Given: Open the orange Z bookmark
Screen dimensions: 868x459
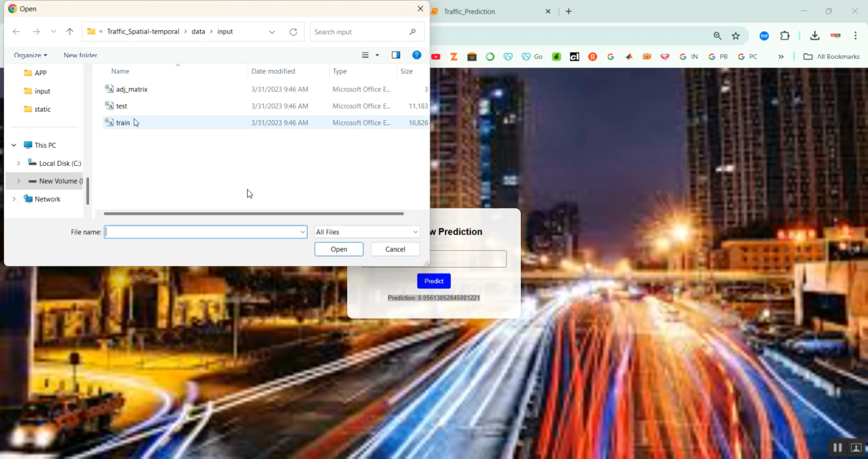Looking at the screenshot, I should tap(454, 57).
